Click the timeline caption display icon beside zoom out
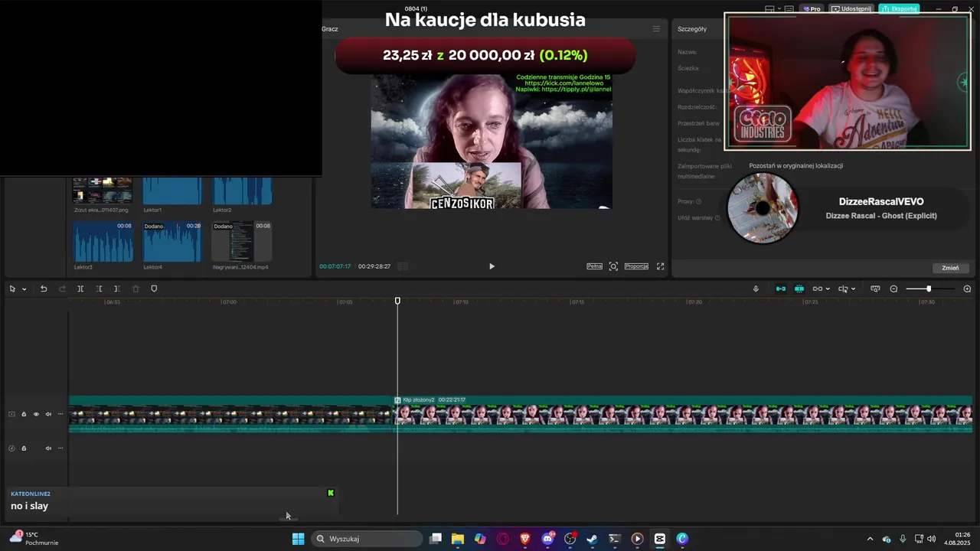 click(875, 289)
